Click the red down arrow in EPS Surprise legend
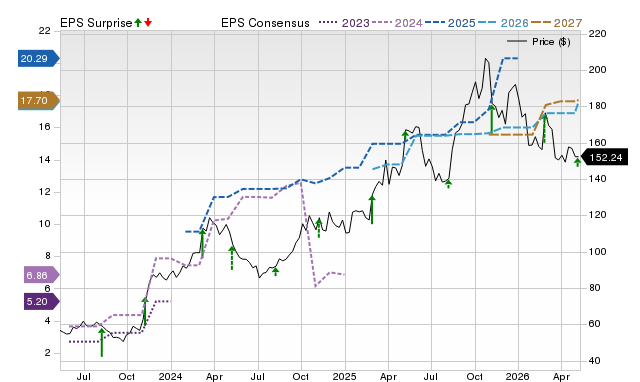This screenshot has height=382, width=640. click(x=148, y=22)
